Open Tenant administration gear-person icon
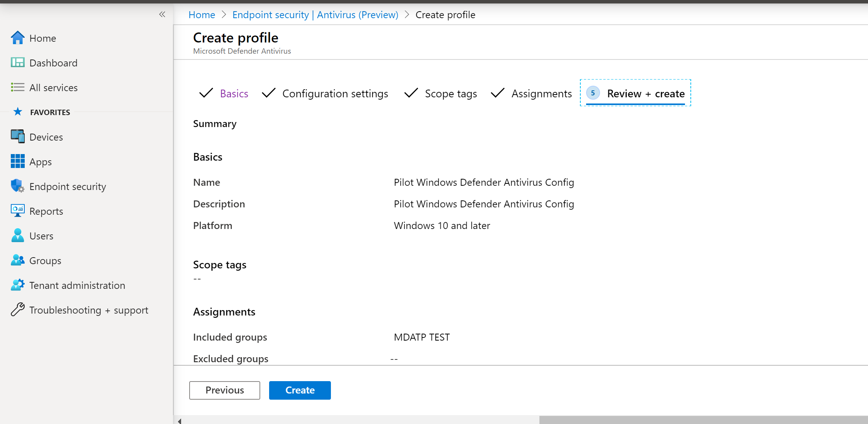The image size is (868, 424). tap(17, 285)
